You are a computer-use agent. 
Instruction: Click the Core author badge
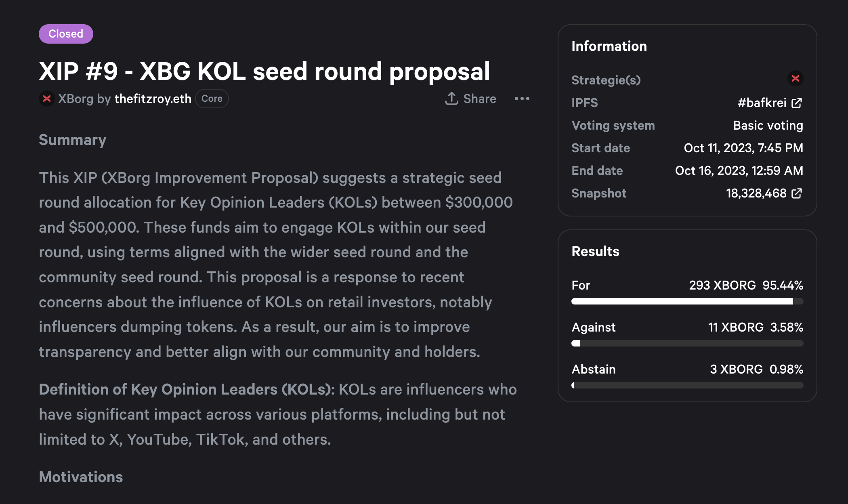coord(212,99)
